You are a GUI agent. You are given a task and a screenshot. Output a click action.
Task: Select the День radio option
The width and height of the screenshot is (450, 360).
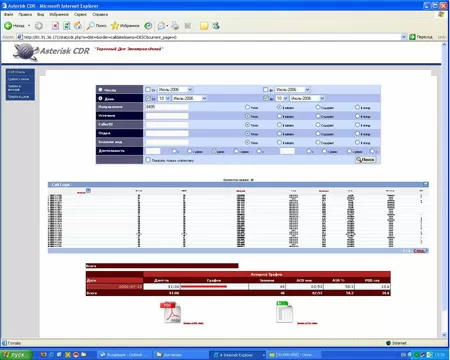[x=100, y=98]
